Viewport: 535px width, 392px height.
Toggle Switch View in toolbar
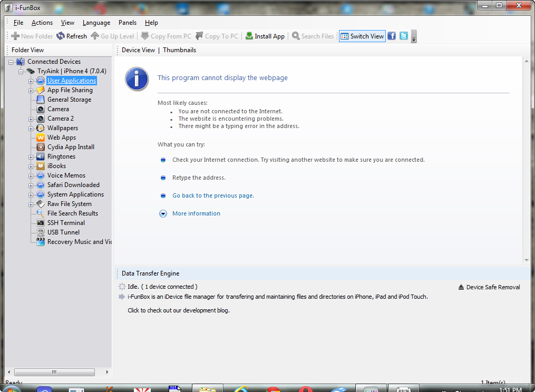click(362, 36)
